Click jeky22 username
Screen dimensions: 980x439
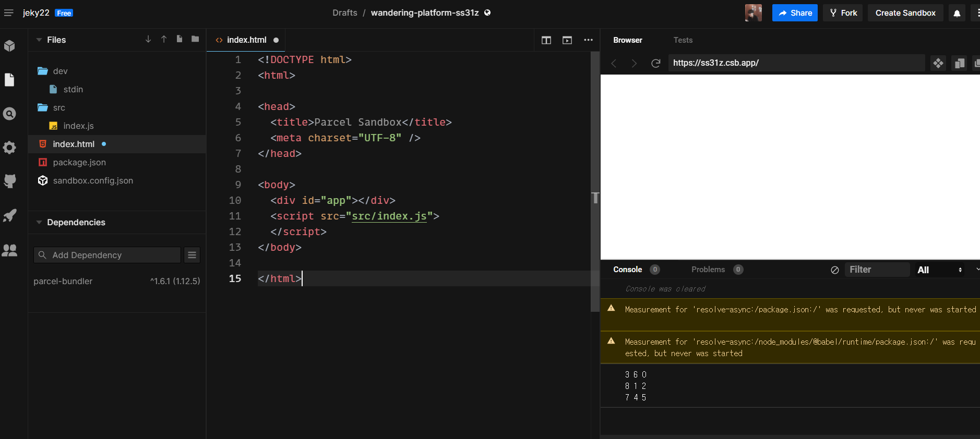(36, 13)
